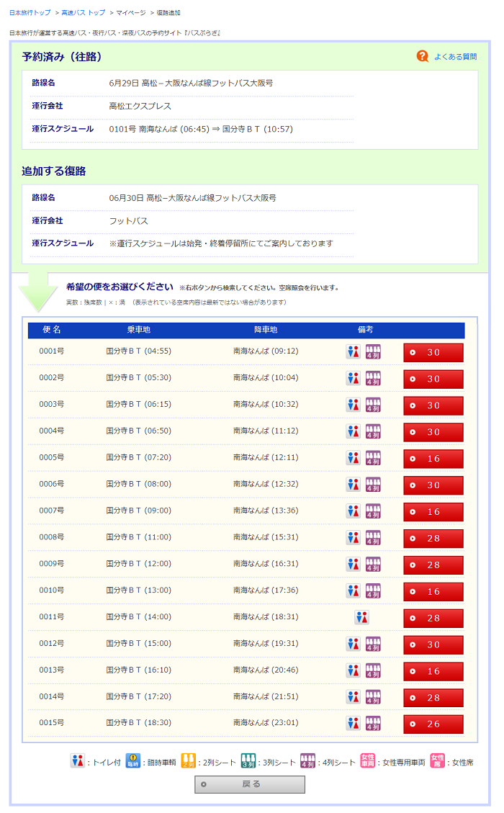504x813 pixels.
Task: Click the 2列シート legend icon
Action: (188, 760)
